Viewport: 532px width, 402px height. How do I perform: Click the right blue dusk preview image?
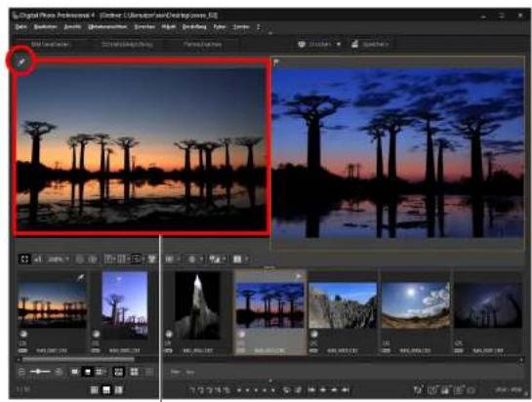[x=397, y=152]
